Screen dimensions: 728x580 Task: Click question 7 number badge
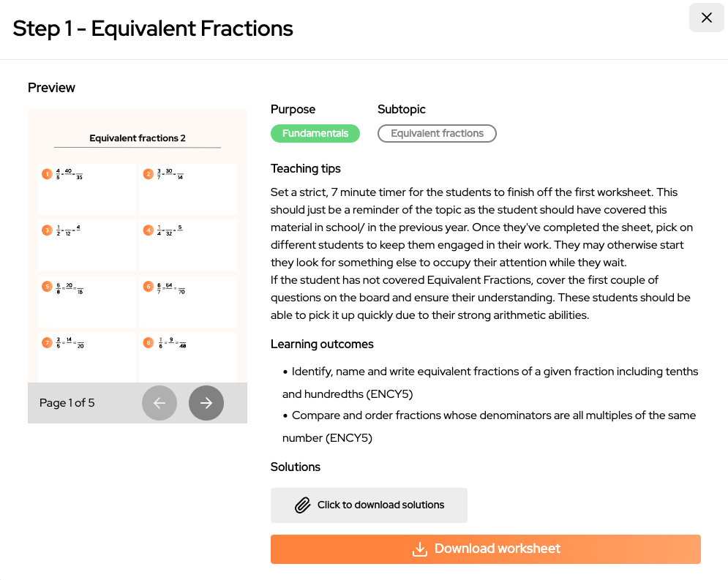pos(47,342)
